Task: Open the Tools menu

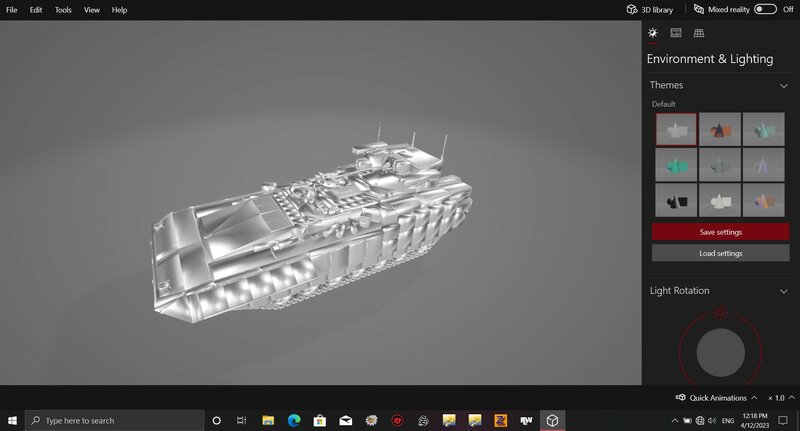Action: pyautogui.click(x=63, y=10)
